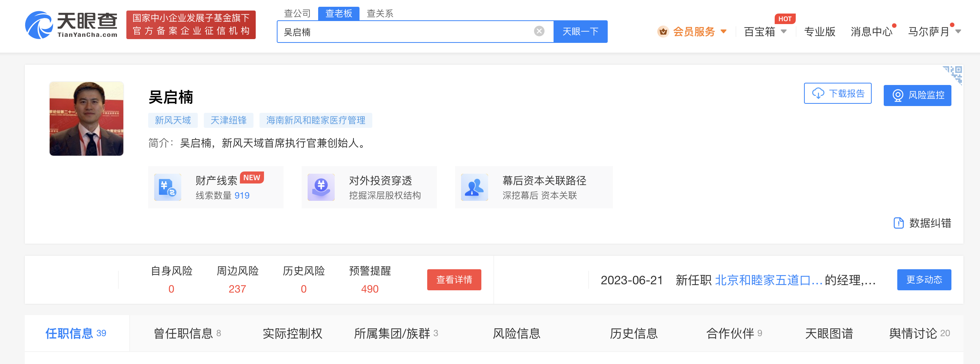
Task: Open the 专业版 link
Action: coord(819,32)
